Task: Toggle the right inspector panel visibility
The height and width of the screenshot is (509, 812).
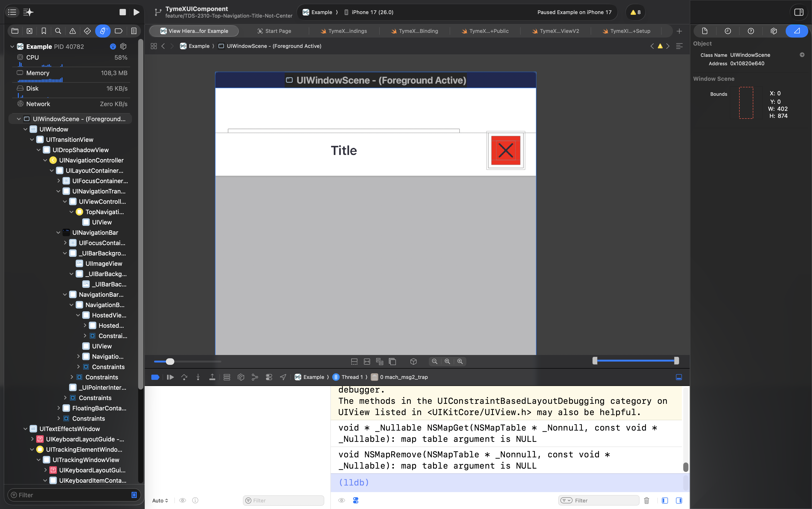Action: [799, 12]
